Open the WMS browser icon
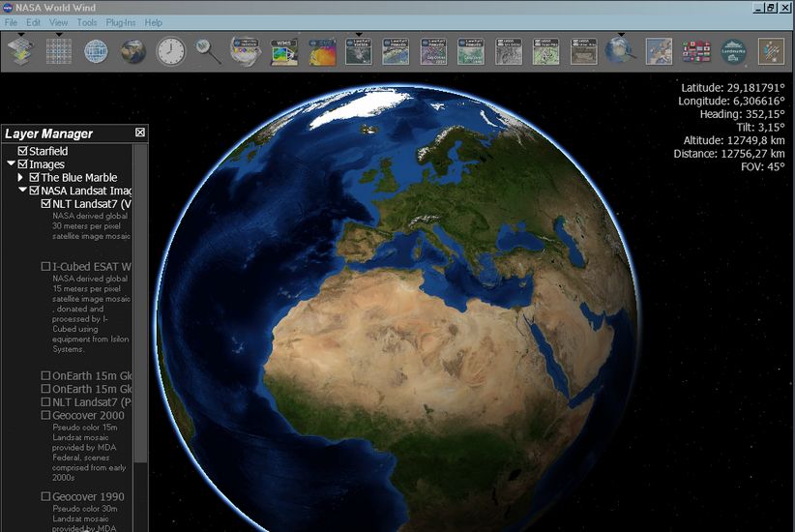Viewport: 795px width, 532px height. [x=284, y=51]
